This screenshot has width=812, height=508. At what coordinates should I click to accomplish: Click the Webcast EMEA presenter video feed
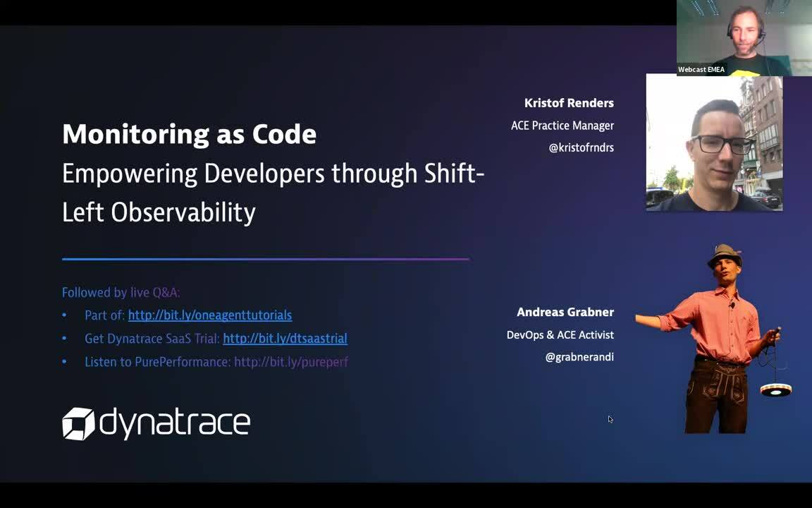click(x=744, y=35)
